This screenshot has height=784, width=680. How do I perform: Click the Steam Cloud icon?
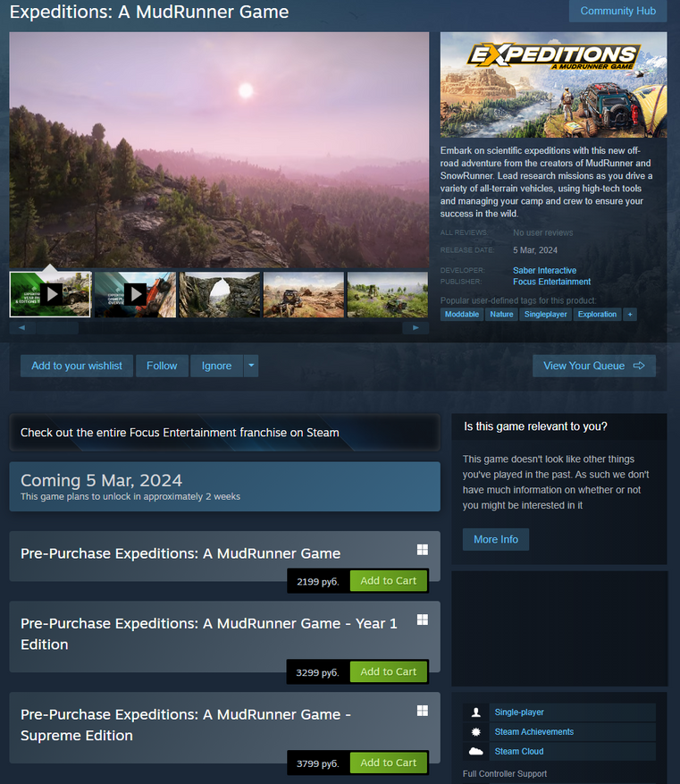pos(476,752)
